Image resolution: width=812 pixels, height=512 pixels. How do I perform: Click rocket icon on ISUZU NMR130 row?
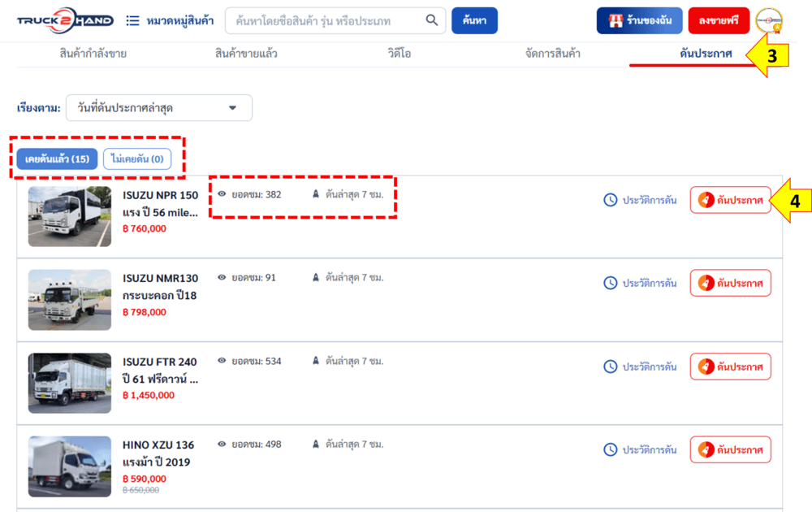point(706,283)
